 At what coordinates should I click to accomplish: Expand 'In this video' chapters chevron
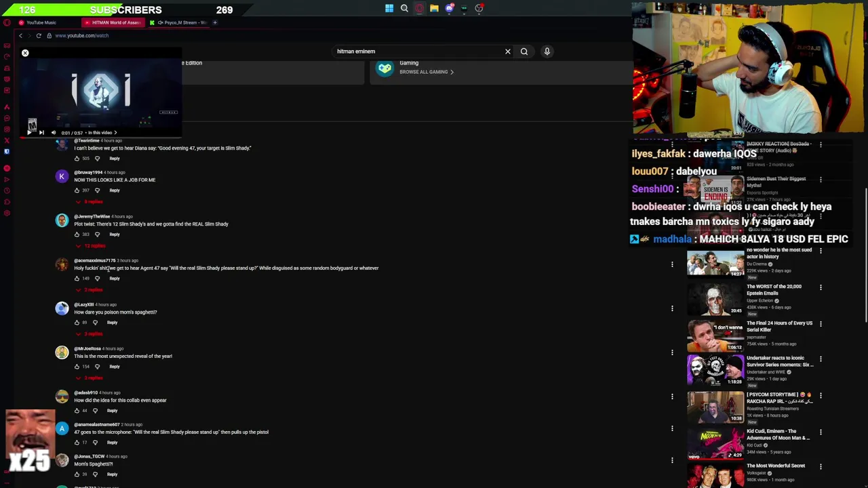click(115, 133)
